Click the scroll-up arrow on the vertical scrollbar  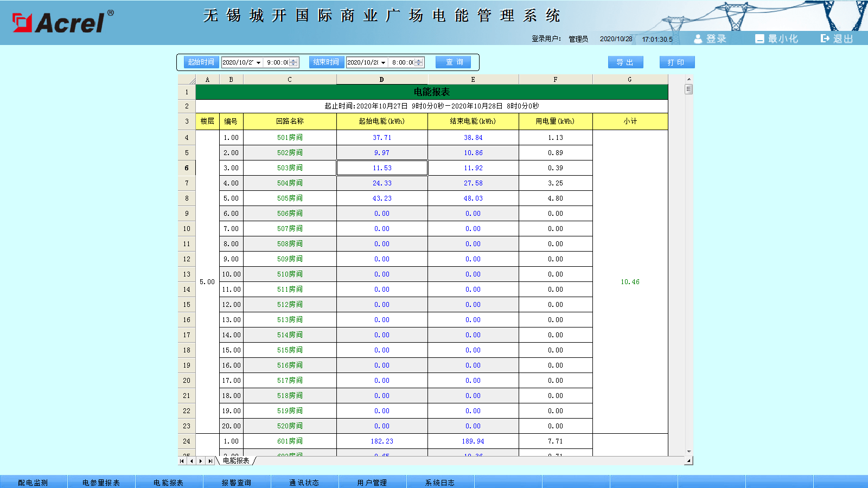click(x=688, y=79)
